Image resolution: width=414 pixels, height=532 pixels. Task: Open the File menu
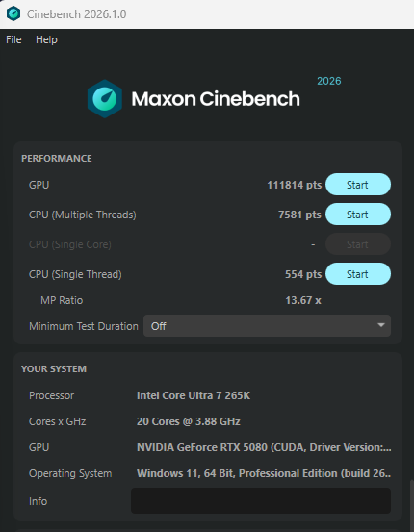coord(13,39)
